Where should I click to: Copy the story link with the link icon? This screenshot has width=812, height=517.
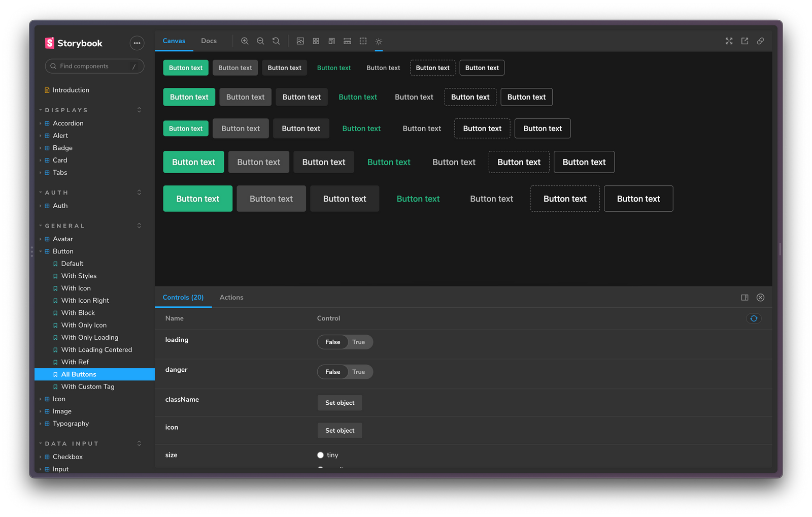[760, 41]
